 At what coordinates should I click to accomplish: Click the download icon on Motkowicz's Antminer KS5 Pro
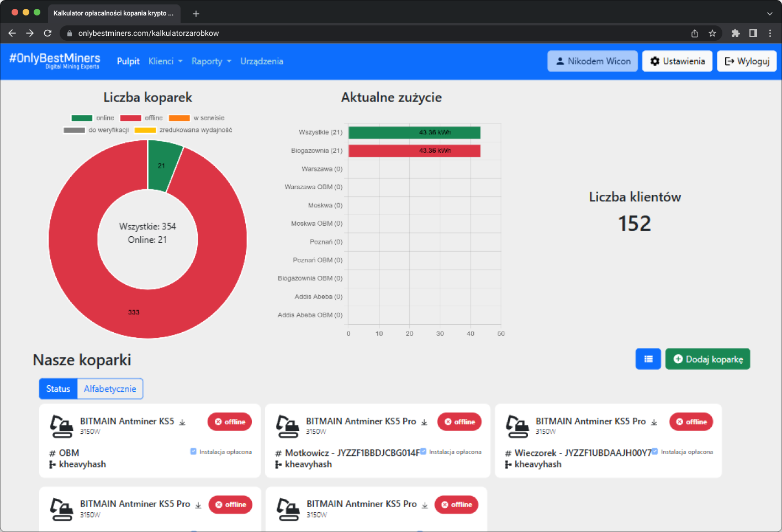pos(424,421)
